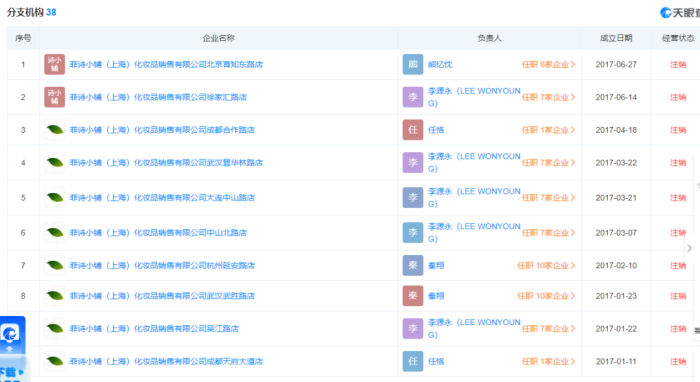Expand 任职 7家企业 in the 大连中山路店 row
This screenshot has height=382, width=700.
pyautogui.click(x=548, y=198)
